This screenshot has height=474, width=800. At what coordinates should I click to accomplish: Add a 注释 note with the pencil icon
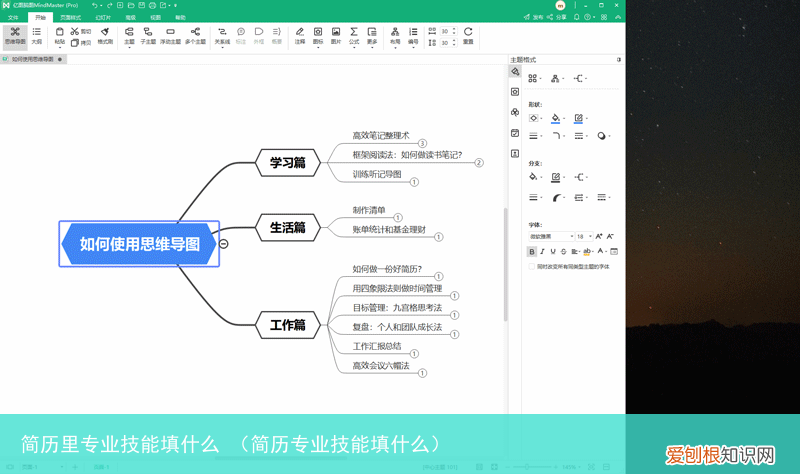pos(300,36)
